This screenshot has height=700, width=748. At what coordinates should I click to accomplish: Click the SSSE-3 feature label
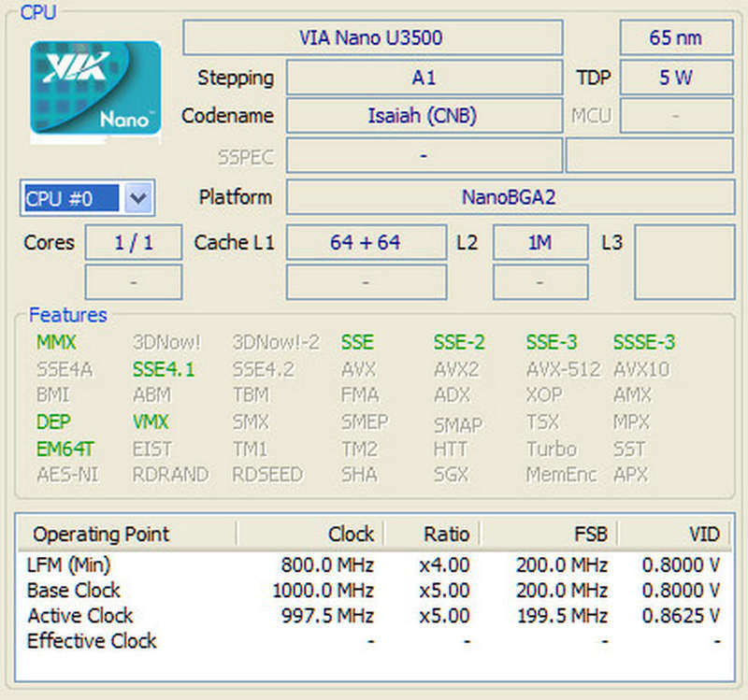point(644,342)
